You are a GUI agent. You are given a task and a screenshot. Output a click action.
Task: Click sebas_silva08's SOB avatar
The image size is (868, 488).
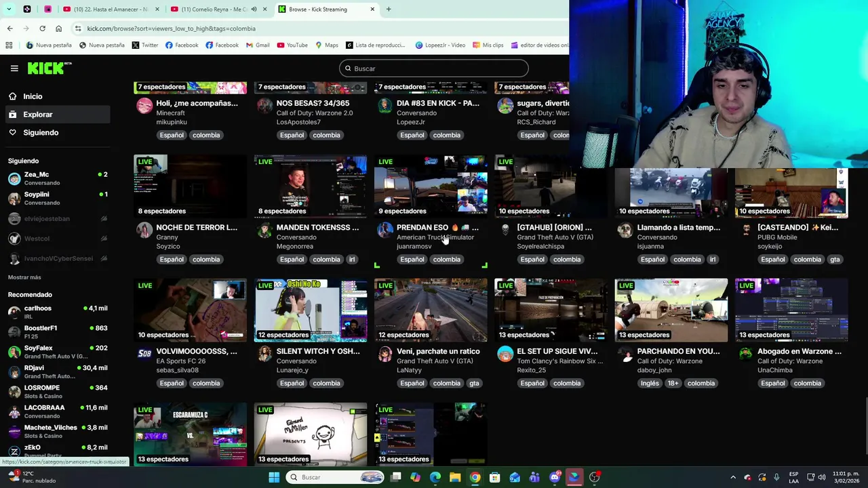point(144,354)
